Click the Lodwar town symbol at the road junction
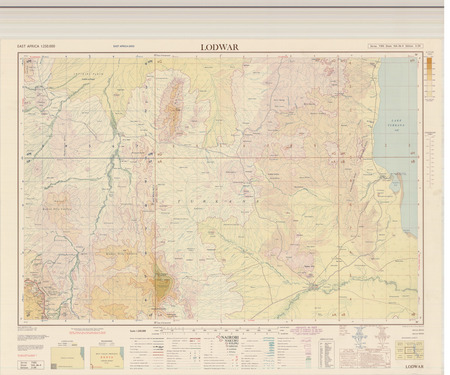The image size is (450, 375). coord(313,286)
